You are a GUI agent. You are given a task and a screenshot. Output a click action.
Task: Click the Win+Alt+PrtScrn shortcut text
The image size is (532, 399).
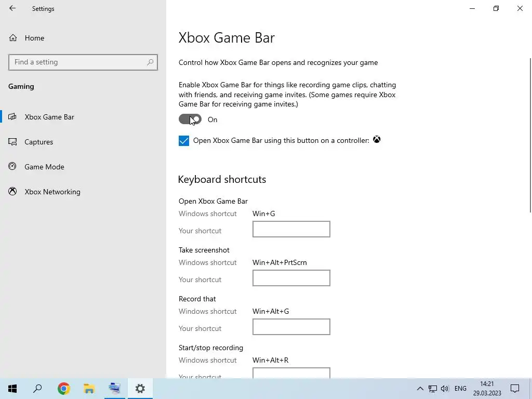click(280, 262)
